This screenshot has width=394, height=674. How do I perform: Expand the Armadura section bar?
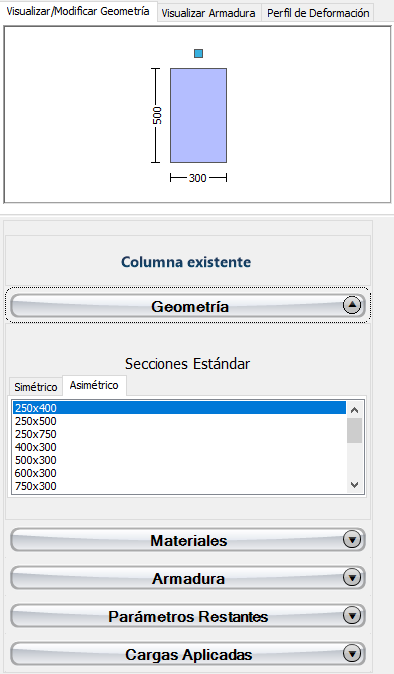pos(188,578)
